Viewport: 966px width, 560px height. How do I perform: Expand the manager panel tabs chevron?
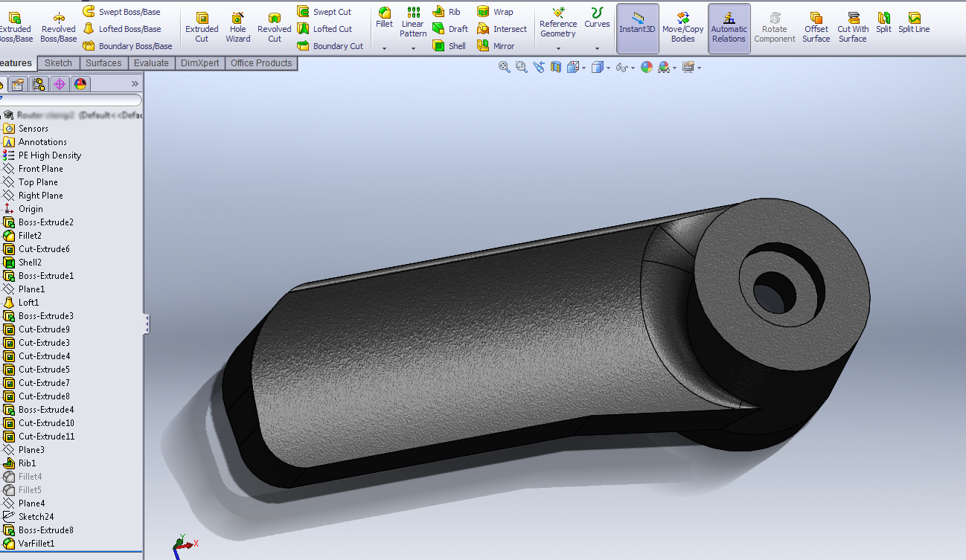(x=135, y=84)
